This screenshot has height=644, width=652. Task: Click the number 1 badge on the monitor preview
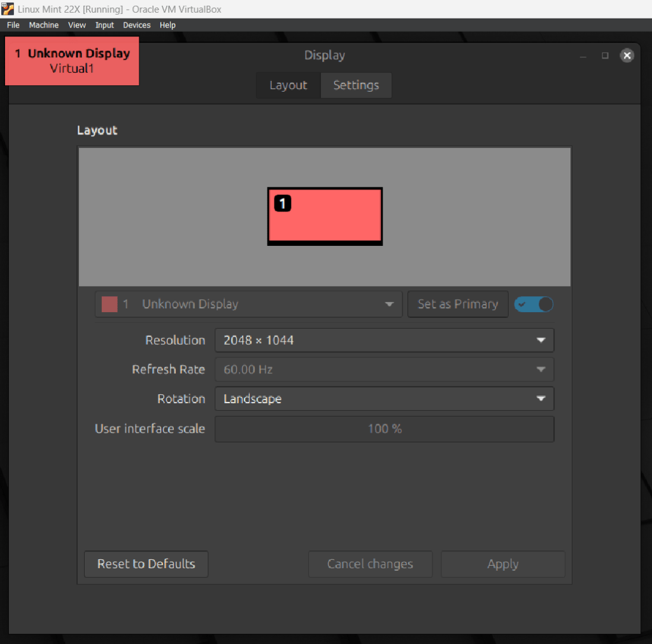tap(283, 203)
